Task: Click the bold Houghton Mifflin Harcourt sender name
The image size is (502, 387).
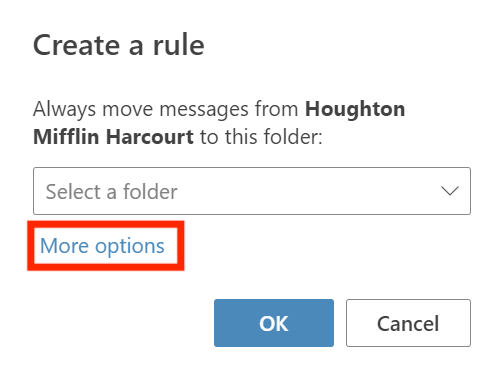Action: pyautogui.click(x=219, y=123)
